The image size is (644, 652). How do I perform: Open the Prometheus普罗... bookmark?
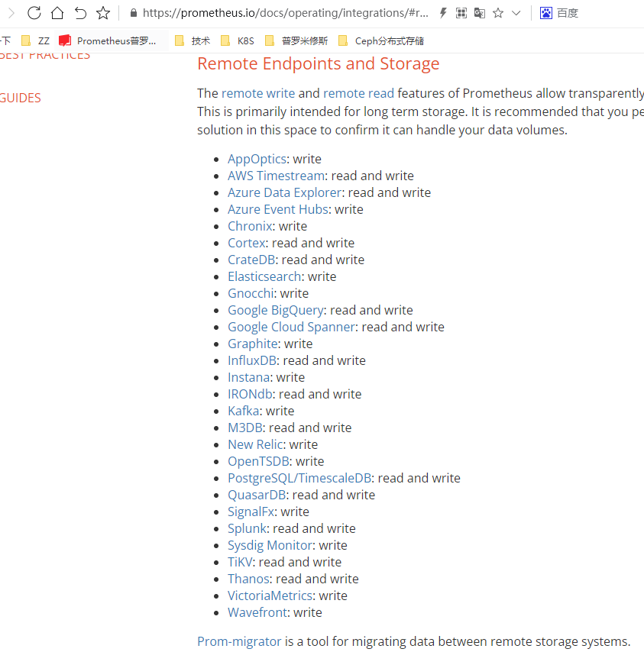point(108,40)
